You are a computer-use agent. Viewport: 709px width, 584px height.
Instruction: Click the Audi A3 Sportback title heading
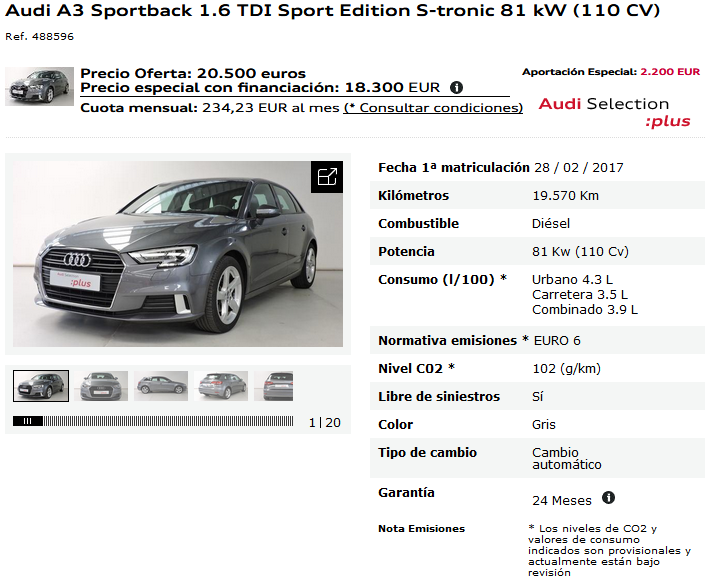(332, 11)
